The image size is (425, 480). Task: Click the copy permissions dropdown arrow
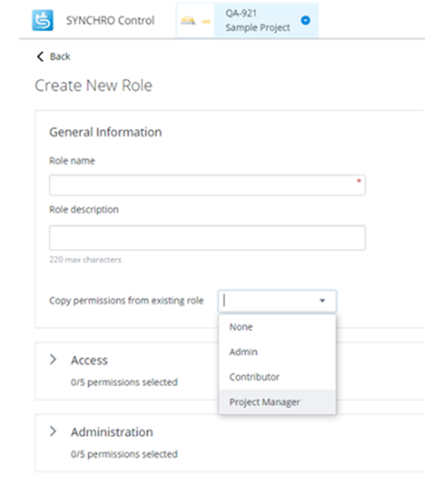pos(322,301)
